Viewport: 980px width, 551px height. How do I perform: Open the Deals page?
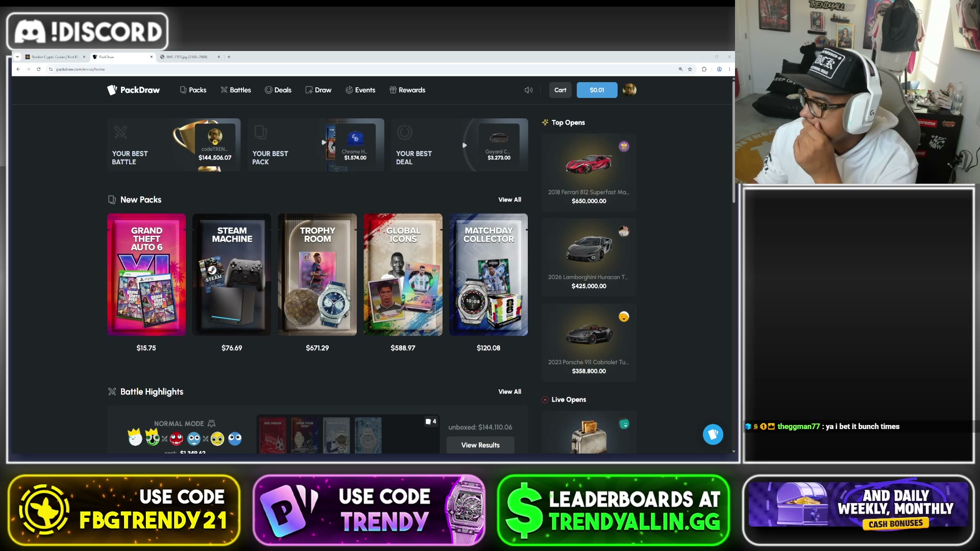[278, 90]
